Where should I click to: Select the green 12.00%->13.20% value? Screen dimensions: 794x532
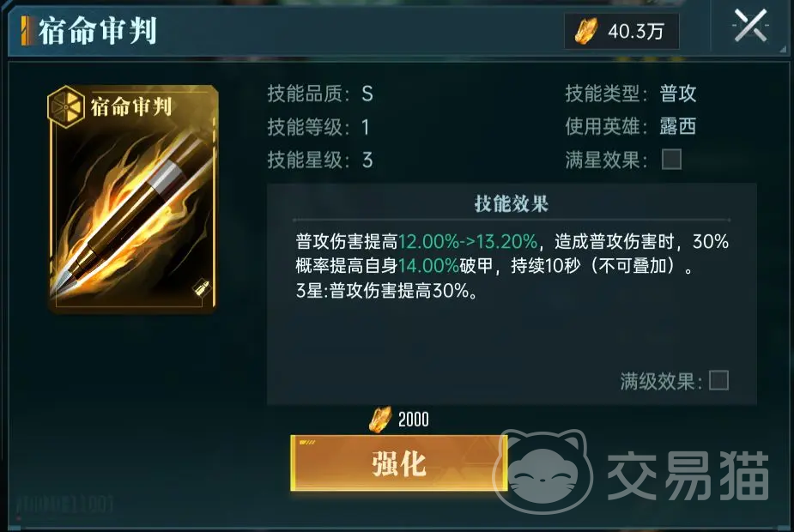click(x=467, y=241)
